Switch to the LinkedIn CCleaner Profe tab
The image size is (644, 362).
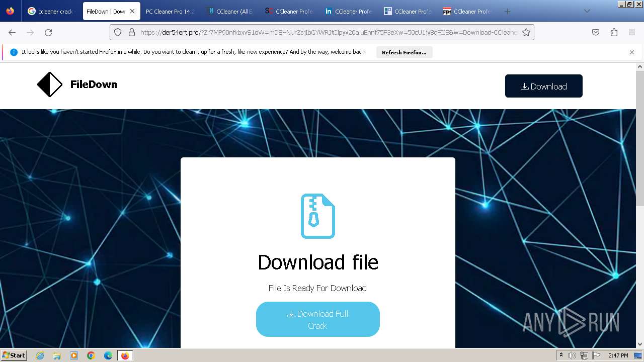349,11
